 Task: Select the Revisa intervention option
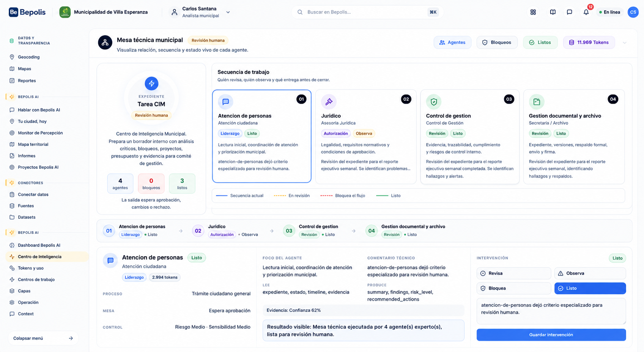pyautogui.click(x=513, y=273)
